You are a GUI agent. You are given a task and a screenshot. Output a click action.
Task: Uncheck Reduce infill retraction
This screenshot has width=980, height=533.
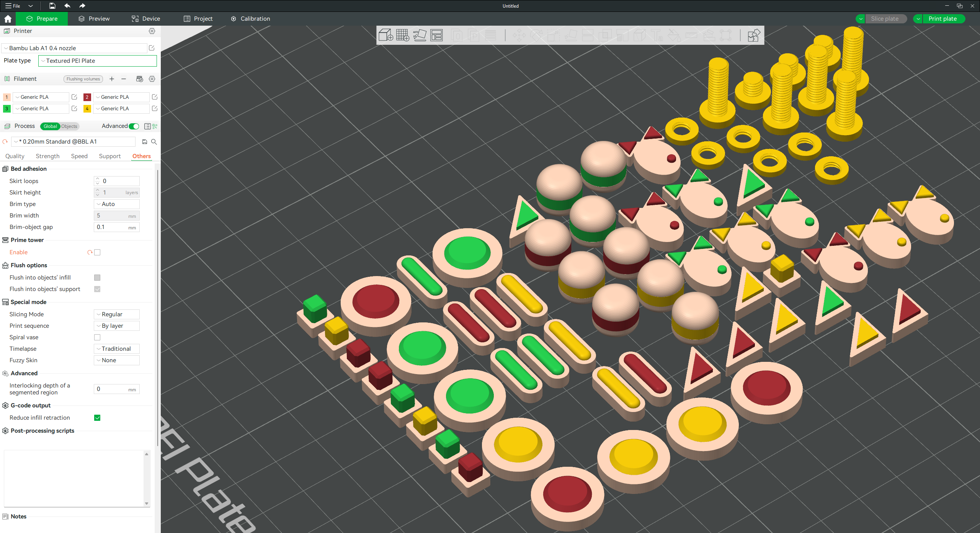97,418
